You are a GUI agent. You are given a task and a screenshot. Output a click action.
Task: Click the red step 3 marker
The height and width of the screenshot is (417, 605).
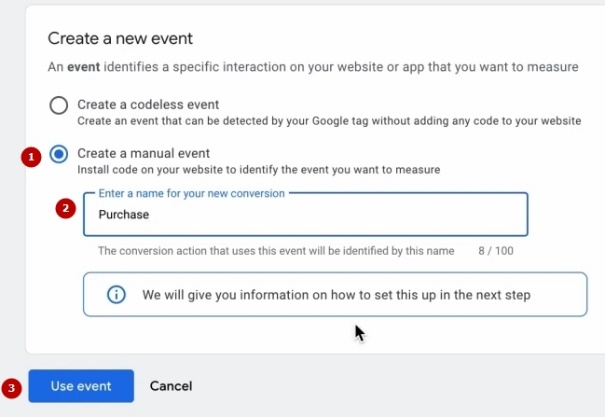tap(12, 386)
